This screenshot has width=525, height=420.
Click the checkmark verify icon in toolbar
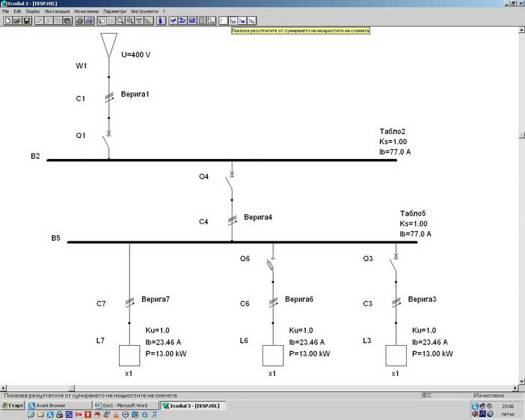click(x=172, y=21)
